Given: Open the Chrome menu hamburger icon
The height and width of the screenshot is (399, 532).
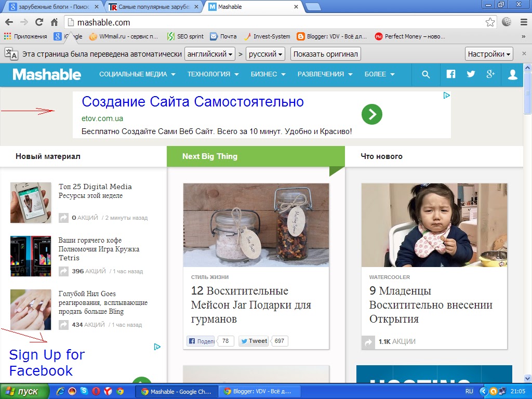Looking at the screenshot, I should pos(524,22).
